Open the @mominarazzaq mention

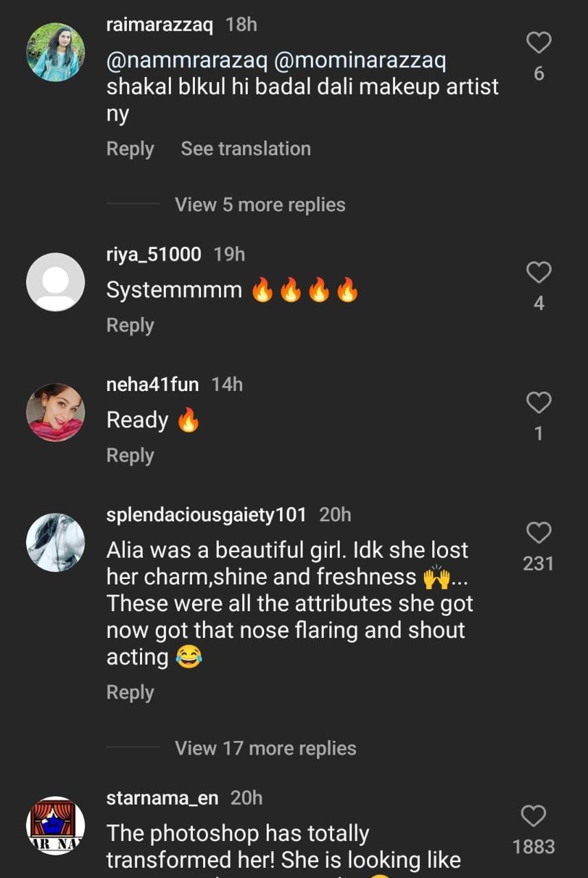(x=360, y=60)
